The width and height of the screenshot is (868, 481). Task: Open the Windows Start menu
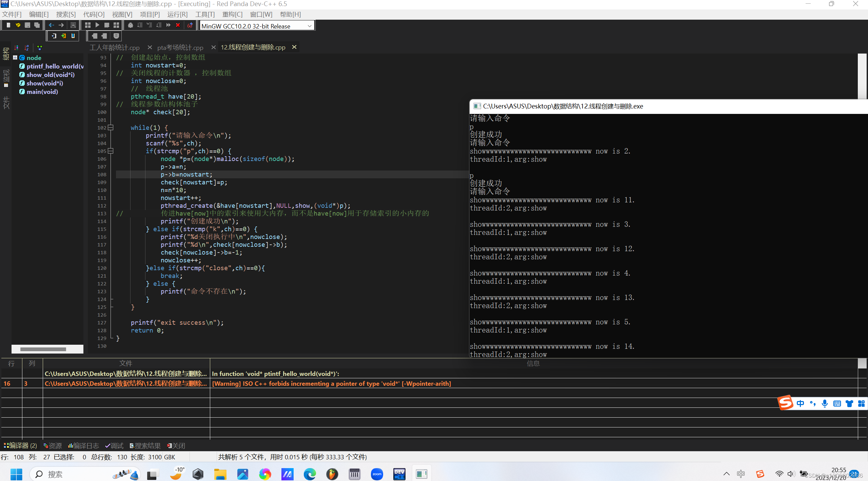[x=16, y=474]
